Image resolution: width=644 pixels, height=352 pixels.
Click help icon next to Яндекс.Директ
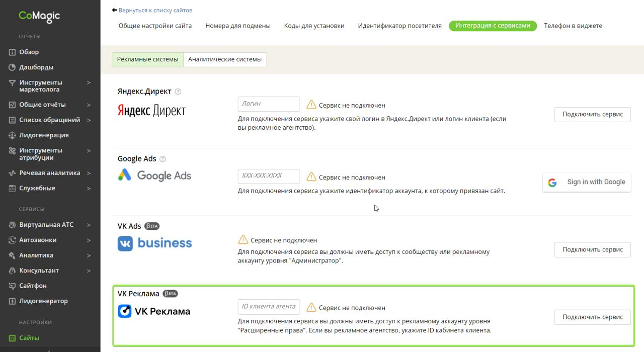178,92
